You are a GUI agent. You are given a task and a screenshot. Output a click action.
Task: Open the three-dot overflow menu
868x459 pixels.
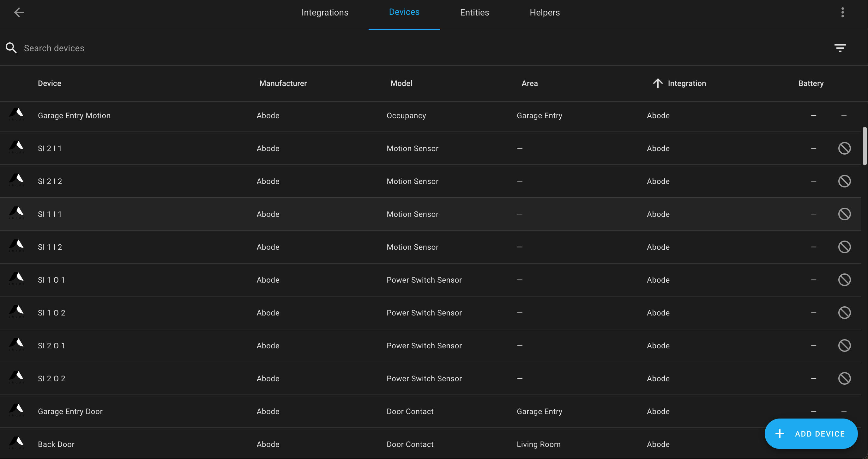(842, 12)
